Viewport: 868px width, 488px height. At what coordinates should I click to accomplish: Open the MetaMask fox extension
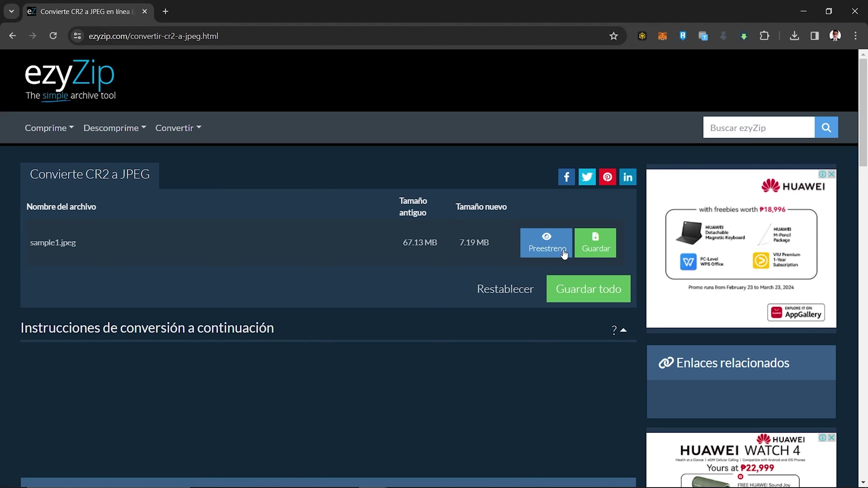coord(662,36)
